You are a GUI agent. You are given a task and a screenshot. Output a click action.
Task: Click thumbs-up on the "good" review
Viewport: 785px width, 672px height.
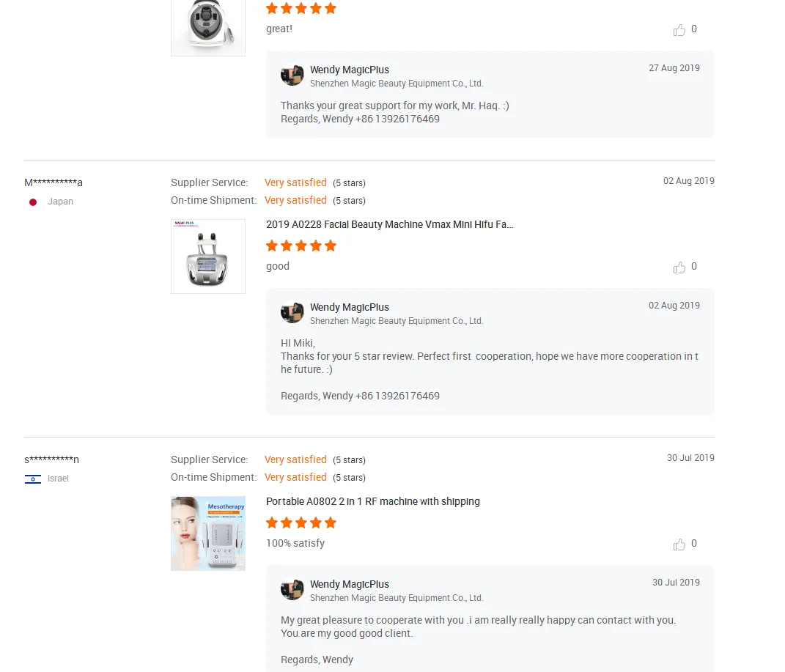tap(679, 267)
